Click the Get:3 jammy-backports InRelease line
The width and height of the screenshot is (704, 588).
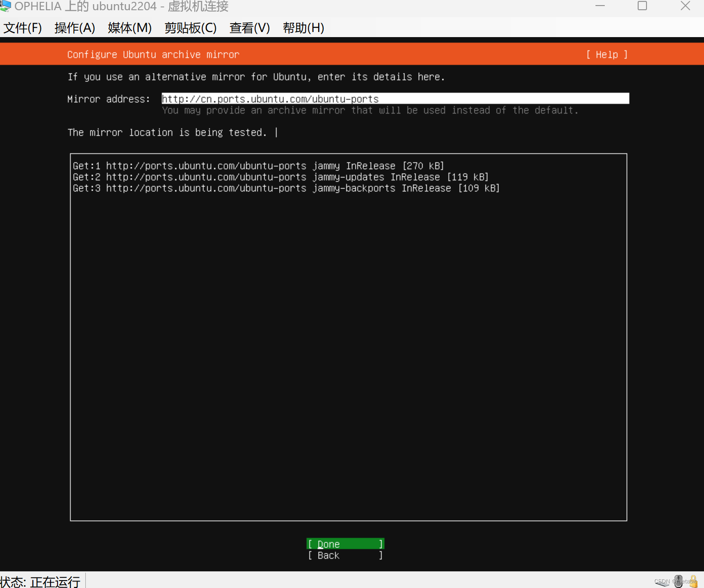286,188
